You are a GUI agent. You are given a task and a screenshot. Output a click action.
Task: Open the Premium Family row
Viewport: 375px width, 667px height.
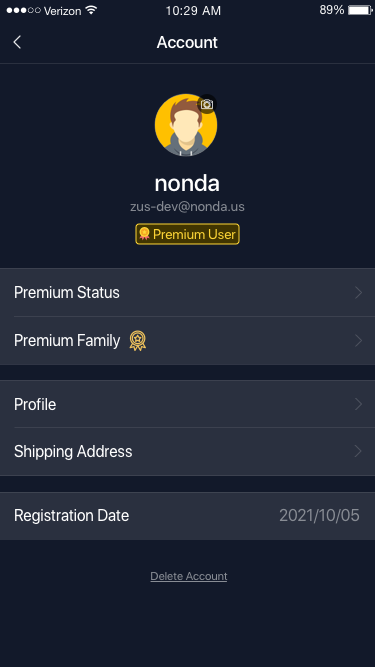pyautogui.click(x=188, y=341)
